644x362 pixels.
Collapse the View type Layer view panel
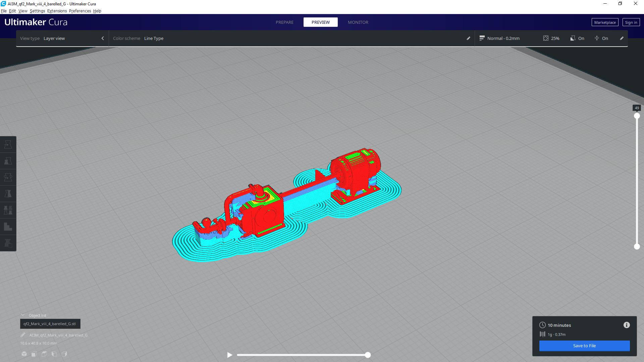coord(103,38)
